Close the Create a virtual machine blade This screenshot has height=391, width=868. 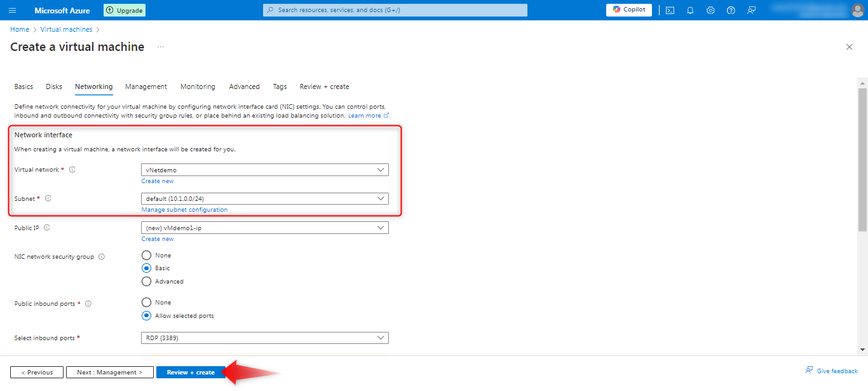850,47
